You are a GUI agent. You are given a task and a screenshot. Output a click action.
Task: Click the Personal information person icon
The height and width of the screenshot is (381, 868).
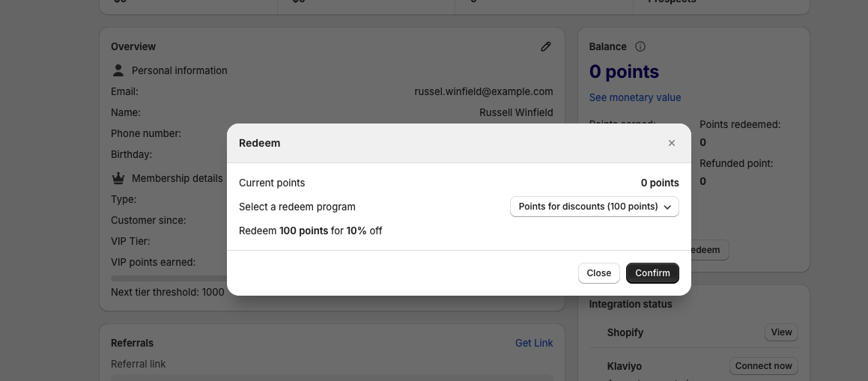click(118, 70)
